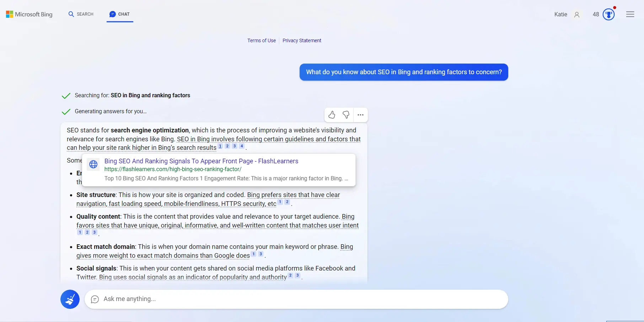Click the globe icon in citation popup

[x=93, y=164]
